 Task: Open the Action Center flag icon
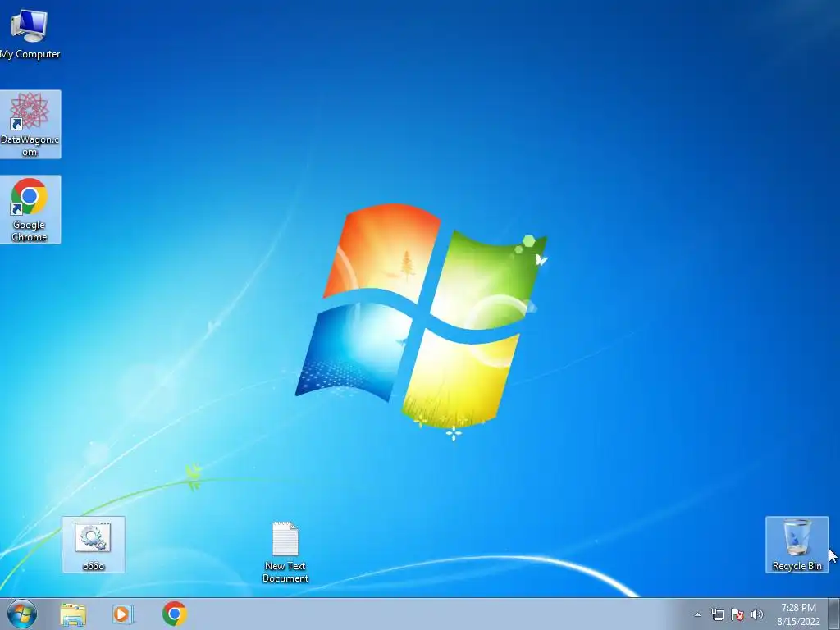pyautogui.click(x=737, y=614)
